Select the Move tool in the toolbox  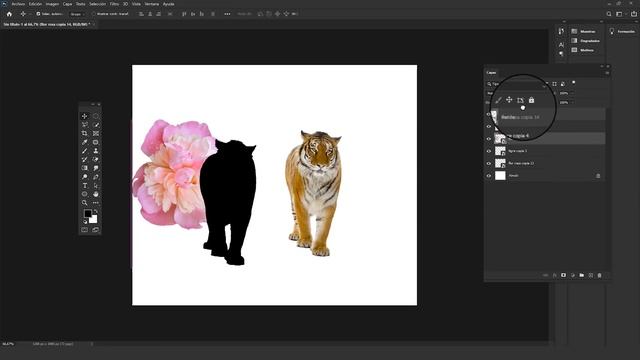click(84, 116)
